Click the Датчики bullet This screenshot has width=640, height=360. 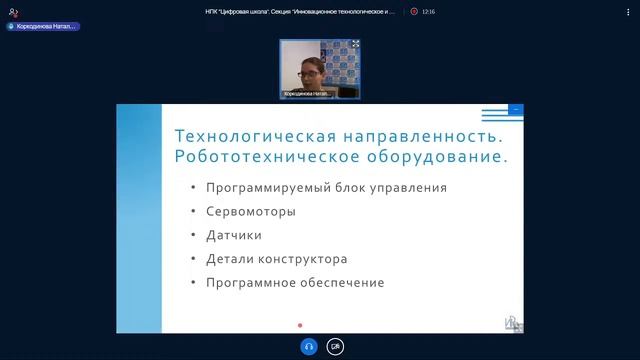click(x=234, y=236)
